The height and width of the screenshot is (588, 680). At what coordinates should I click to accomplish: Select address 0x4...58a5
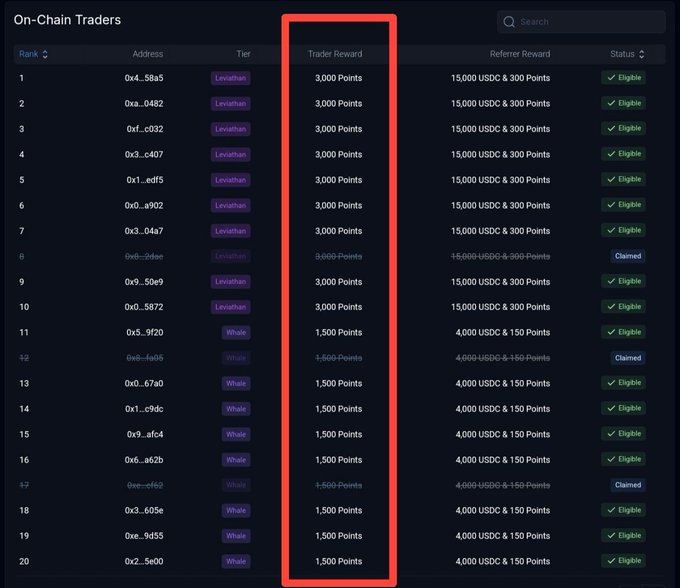144,78
